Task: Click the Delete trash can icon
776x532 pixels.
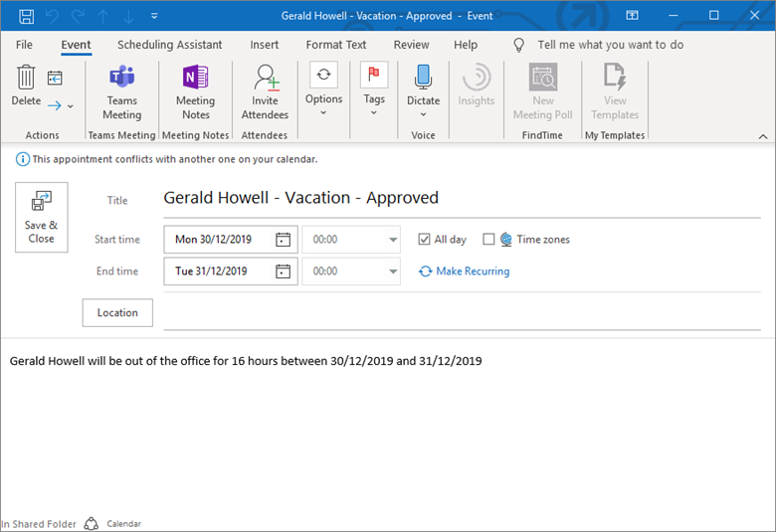Action: (26, 79)
